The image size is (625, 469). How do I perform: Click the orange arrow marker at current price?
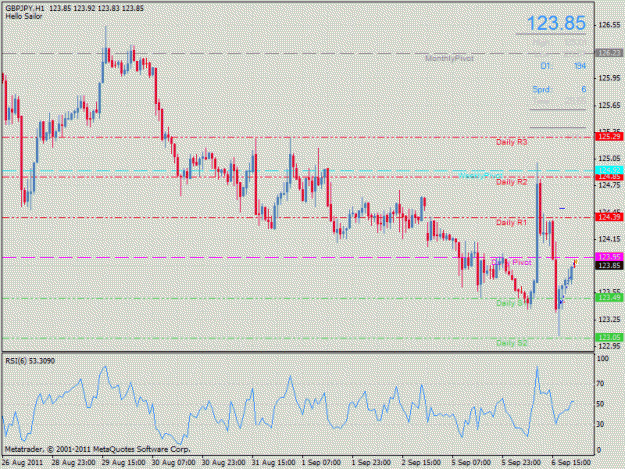pos(576,262)
